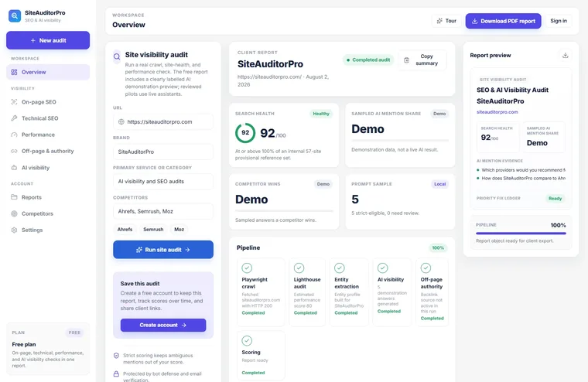The width and height of the screenshot is (588, 382).
Task: Click the SEO & AI Visibility Audit preview title
Action: (x=513, y=90)
